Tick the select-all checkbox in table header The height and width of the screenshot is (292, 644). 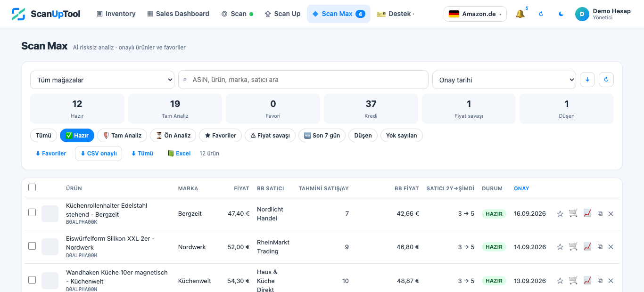pyautogui.click(x=32, y=187)
